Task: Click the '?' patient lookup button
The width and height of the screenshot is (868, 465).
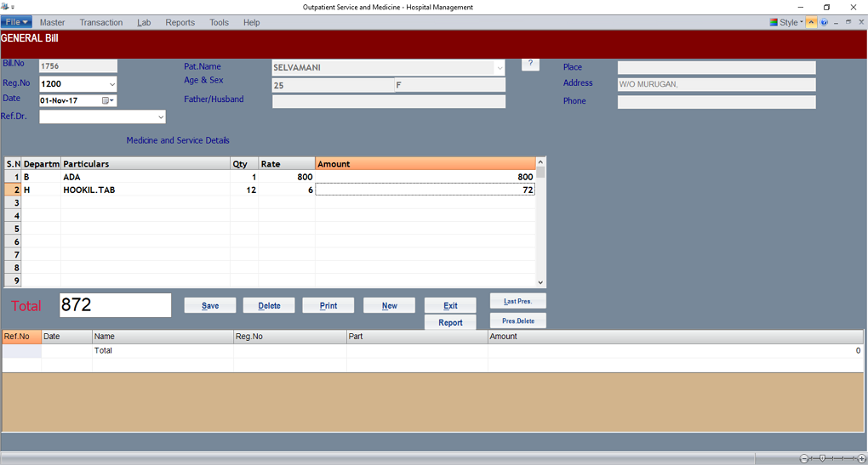Action: pos(530,65)
